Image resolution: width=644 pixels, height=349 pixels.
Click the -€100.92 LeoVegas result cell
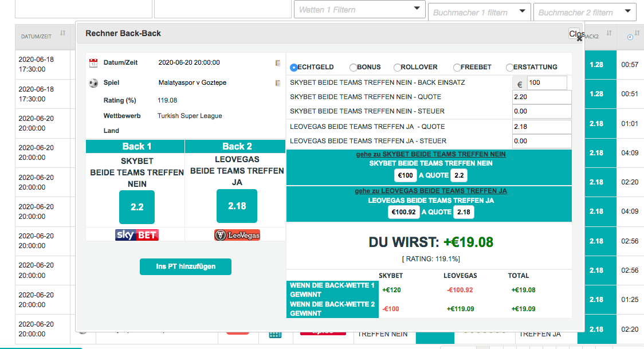(x=460, y=290)
